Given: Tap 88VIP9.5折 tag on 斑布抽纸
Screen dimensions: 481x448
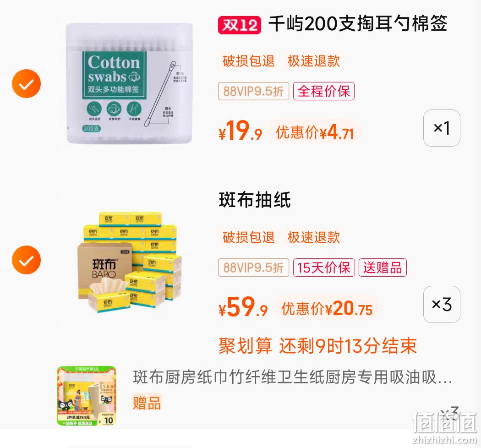Looking at the screenshot, I should [253, 268].
